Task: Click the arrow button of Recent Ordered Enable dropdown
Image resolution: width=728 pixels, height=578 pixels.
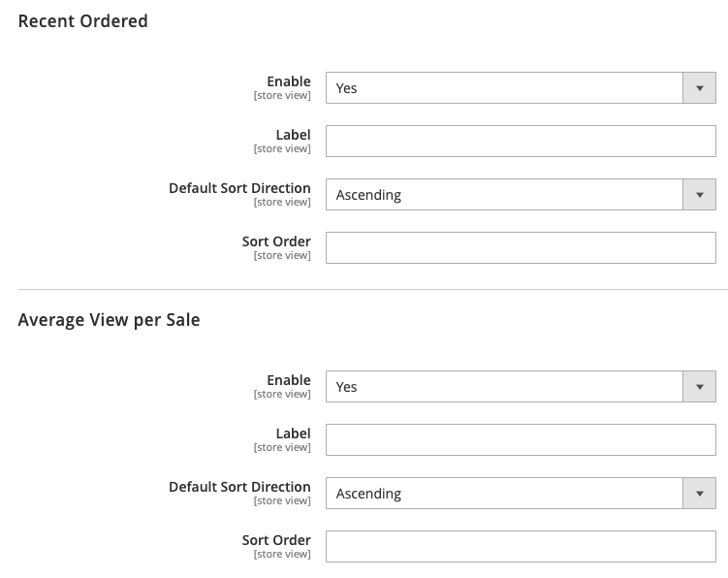Action: tap(699, 88)
